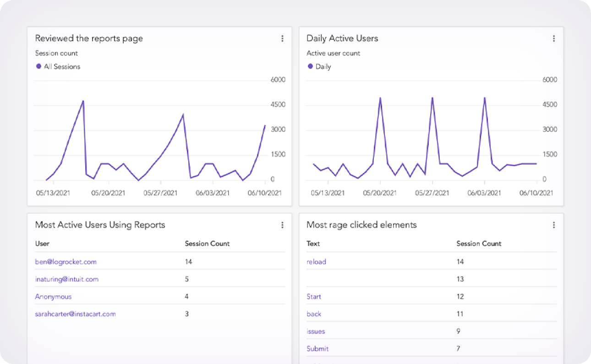Click the reload rage clicked element
The height and width of the screenshot is (364, 591).
316,262
